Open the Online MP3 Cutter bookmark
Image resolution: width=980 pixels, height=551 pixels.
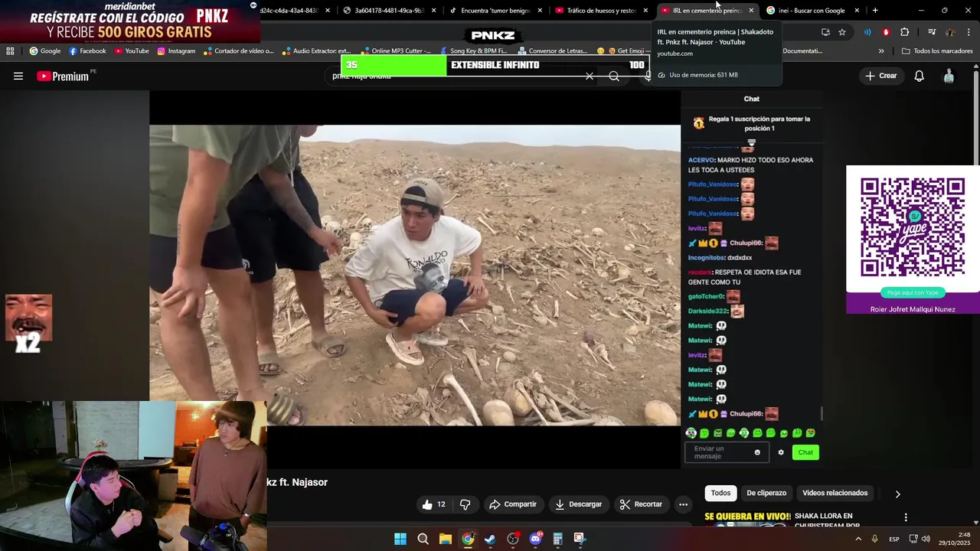click(x=395, y=51)
